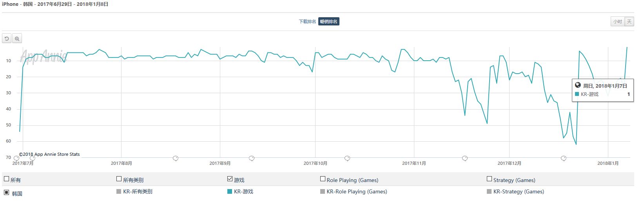This screenshot has height=202, width=644.
Task: Tick the Role Playing (Games) checkbox
Action: tap(323, 179)
